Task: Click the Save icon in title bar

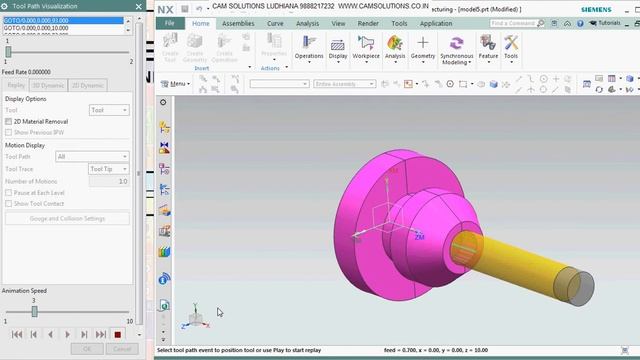Action: (185, 9)
